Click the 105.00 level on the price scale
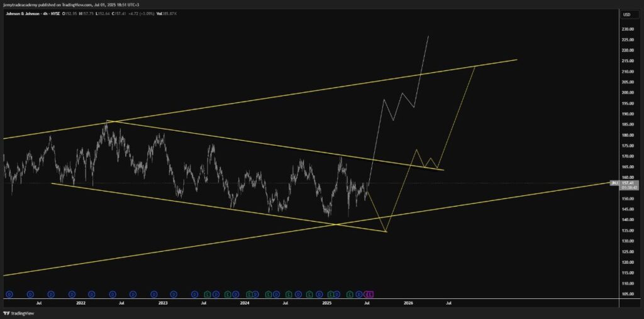Viewport: 644px width, 319px height. [x=627, y=294]
